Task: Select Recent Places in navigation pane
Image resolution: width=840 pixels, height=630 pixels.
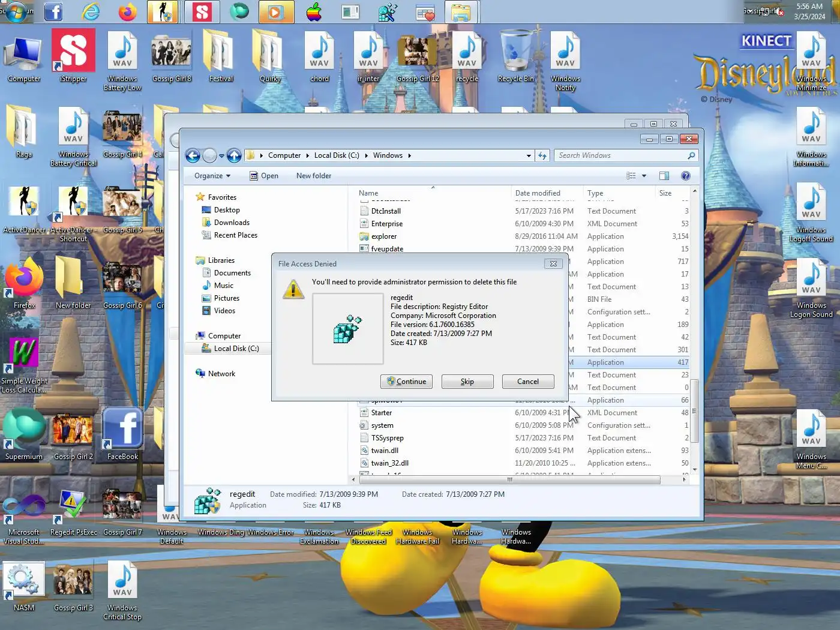Action: click(235, 235)
